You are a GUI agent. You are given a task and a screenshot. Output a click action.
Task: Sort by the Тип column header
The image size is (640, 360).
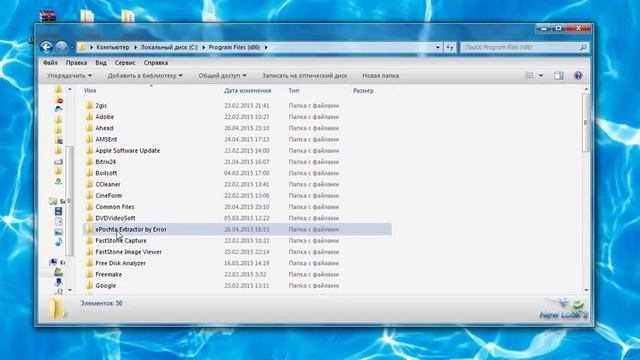pos(294,91)
